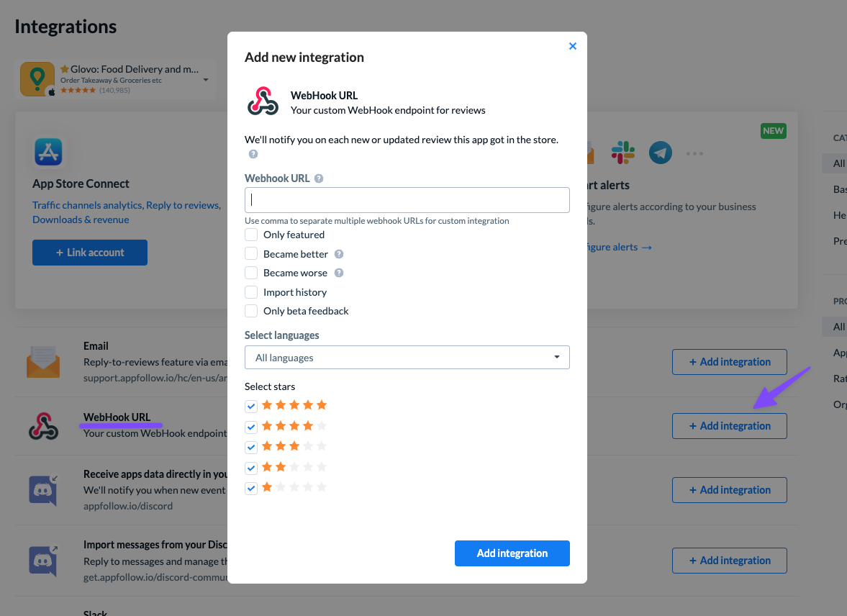Click the Link account button
847x616 pixels.
point(90,253)
